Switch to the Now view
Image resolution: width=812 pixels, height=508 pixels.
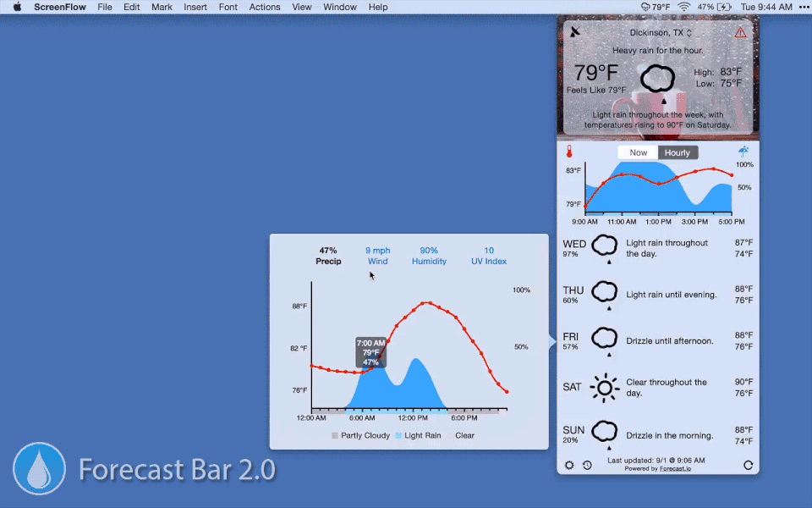[x=638, y=152]
